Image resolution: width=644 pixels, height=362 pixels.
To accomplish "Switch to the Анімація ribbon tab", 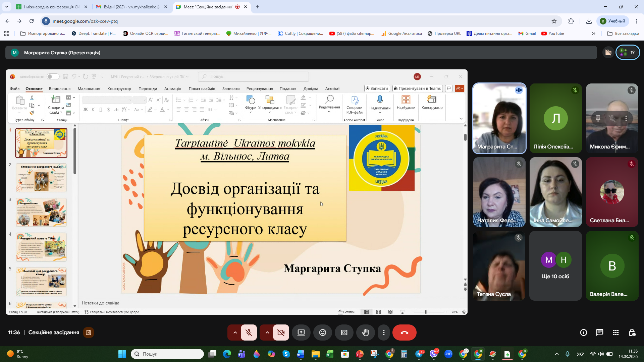I will point(172,88).
